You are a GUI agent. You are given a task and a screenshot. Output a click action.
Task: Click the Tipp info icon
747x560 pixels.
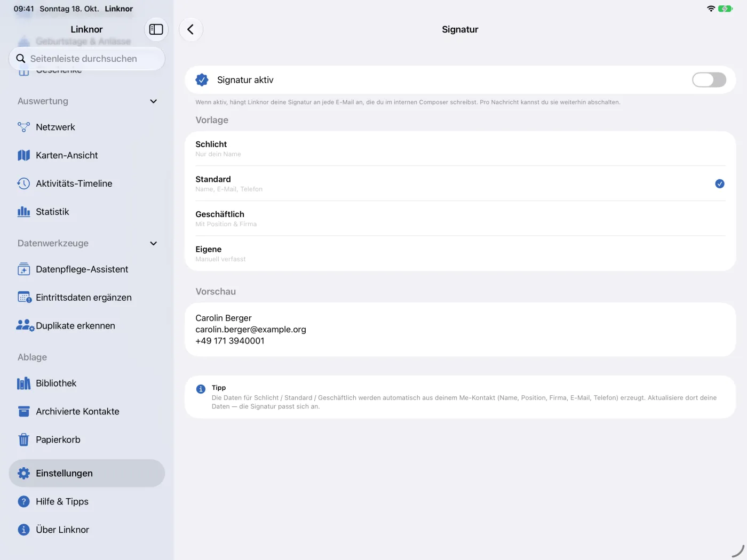(x=201, y=389)
